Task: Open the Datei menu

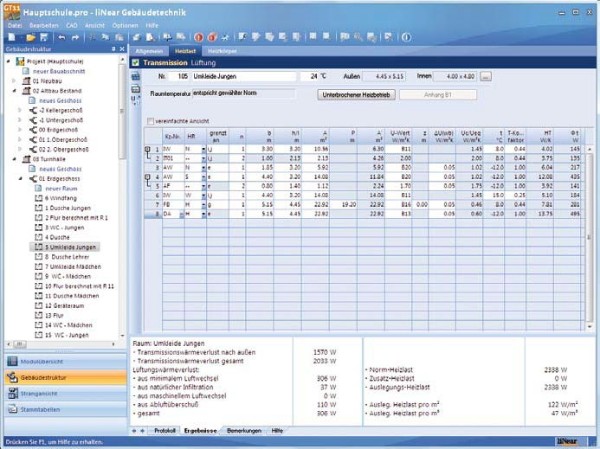Action: point(15,25)
